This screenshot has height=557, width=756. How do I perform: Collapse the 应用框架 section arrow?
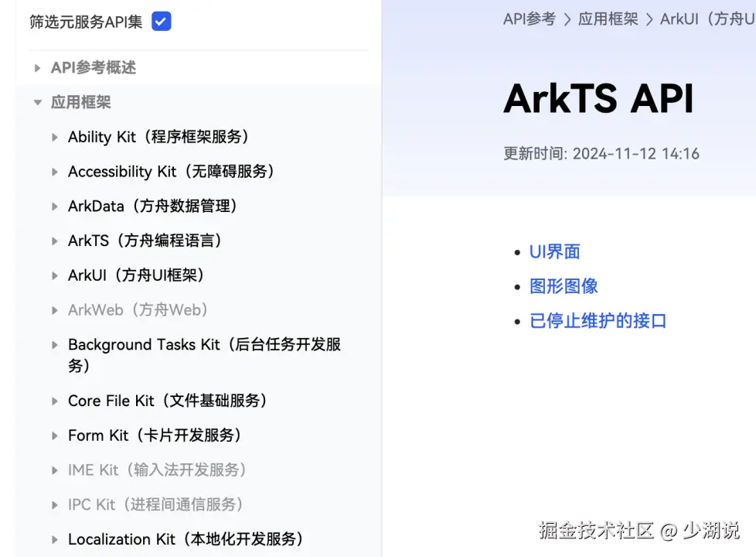(38, 102)
